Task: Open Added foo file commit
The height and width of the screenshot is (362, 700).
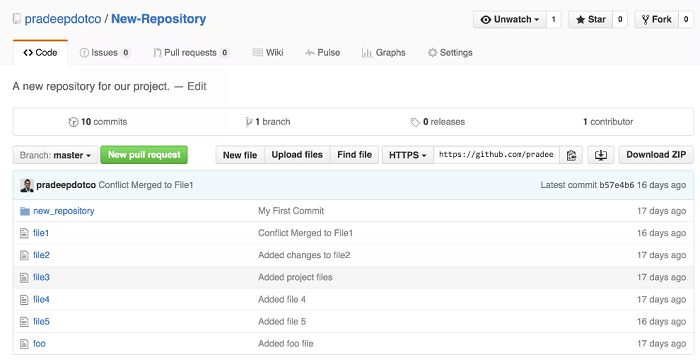Action: [x=286, y=344]
